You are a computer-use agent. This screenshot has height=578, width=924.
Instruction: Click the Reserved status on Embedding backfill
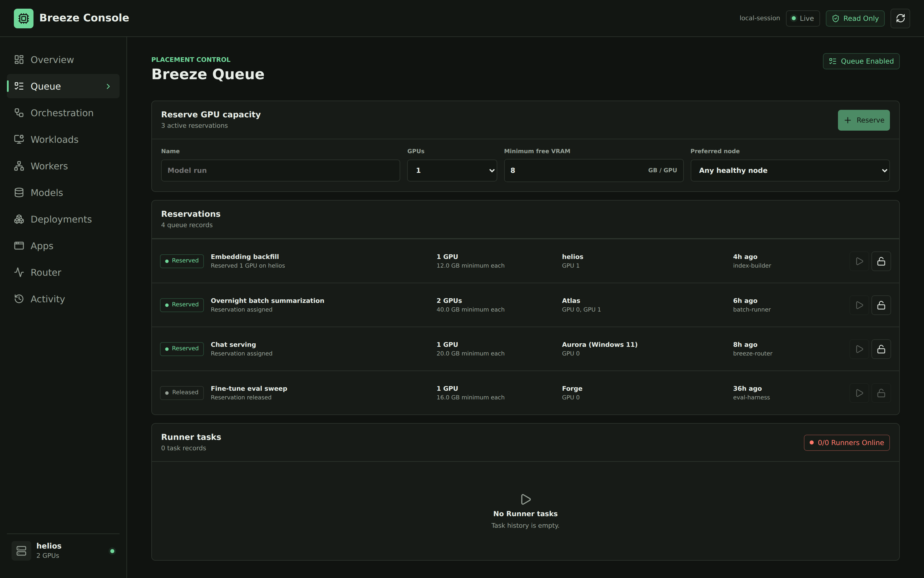(182, 261)
